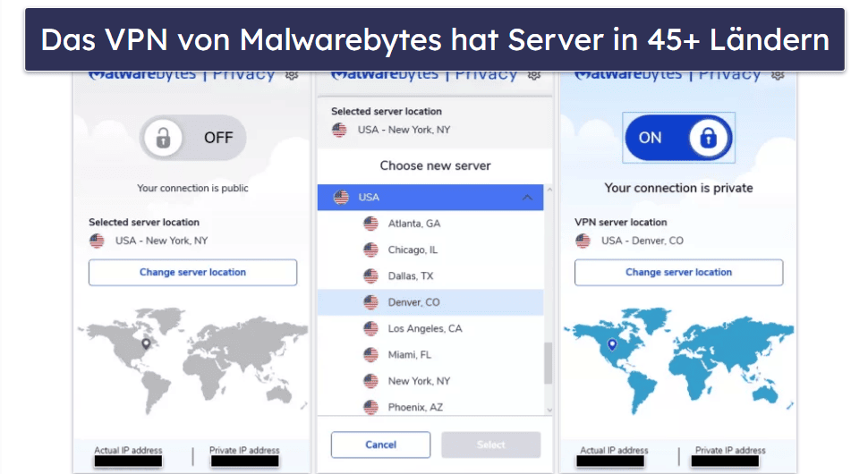Image resolution: width=868 pixels, height=474 pixels.
Task: Click US flag beside Denver, CO in list
Action: coord(370,302)
